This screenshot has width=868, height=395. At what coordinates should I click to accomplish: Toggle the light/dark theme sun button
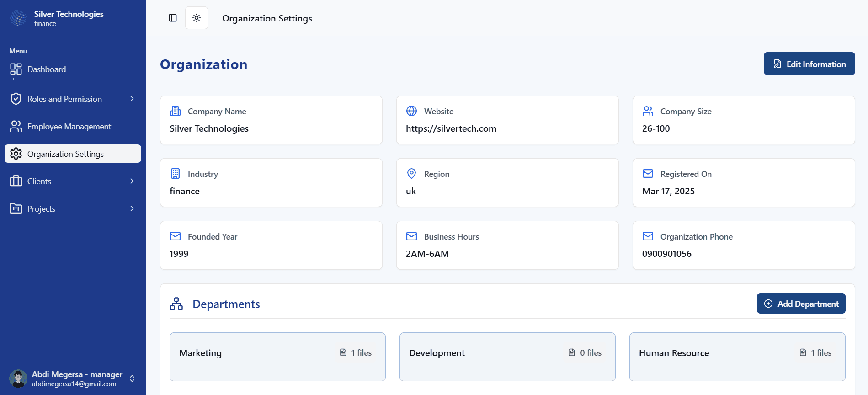tap(197, 18)
